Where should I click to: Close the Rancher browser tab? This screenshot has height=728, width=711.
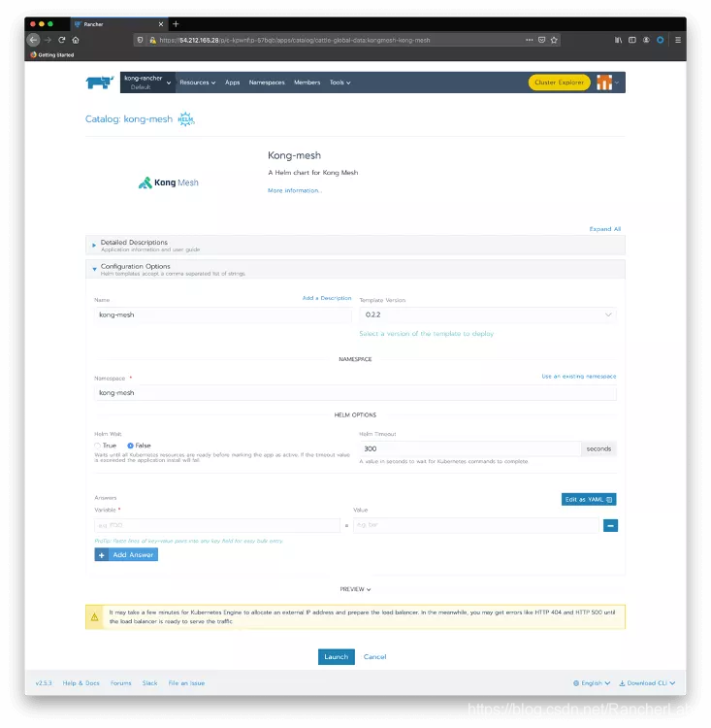click(x=161, y=24)
